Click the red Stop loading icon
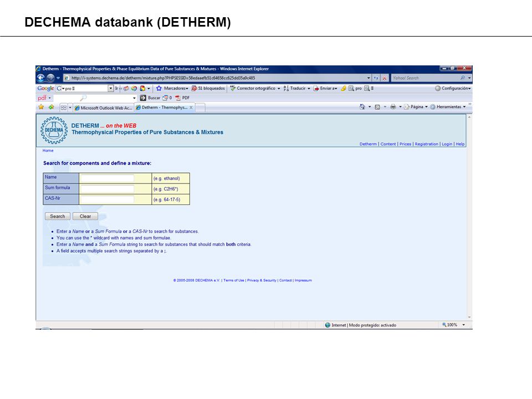This screenshot has width=532, height=399. 385,78
